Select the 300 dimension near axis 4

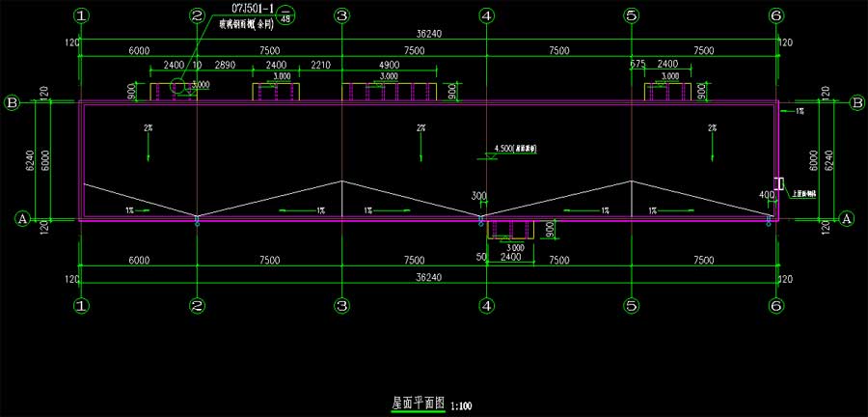[x=478, y=196]
